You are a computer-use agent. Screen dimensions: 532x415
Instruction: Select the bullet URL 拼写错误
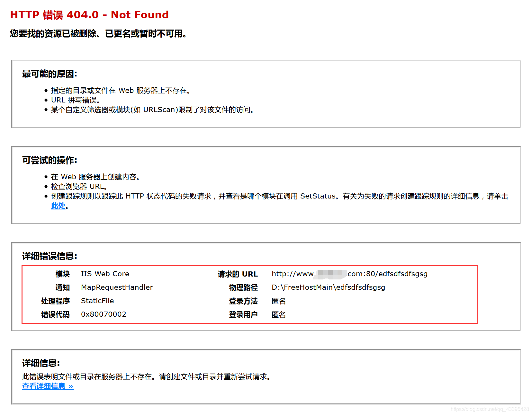pyautogui.click(x=75, y=100)
